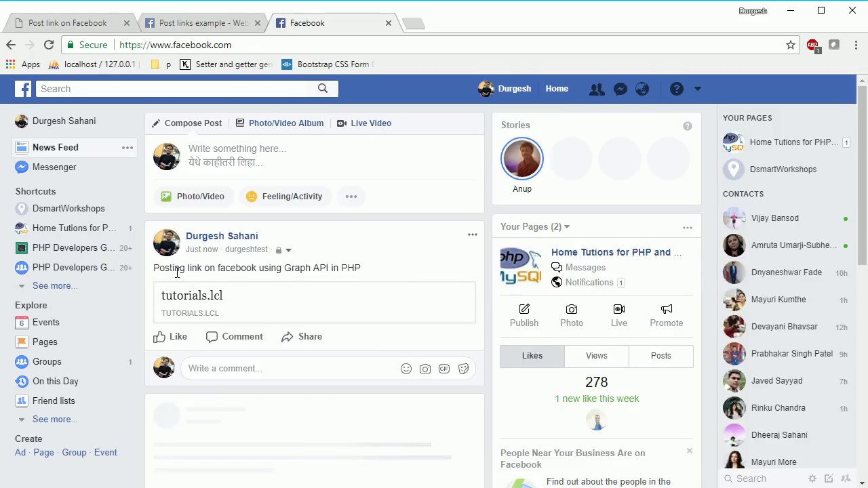Image resolution: width=868 pixels, height=488 pixels.
Task: Insert an emoji in the comment box
Action: click(x=406, y=369)
